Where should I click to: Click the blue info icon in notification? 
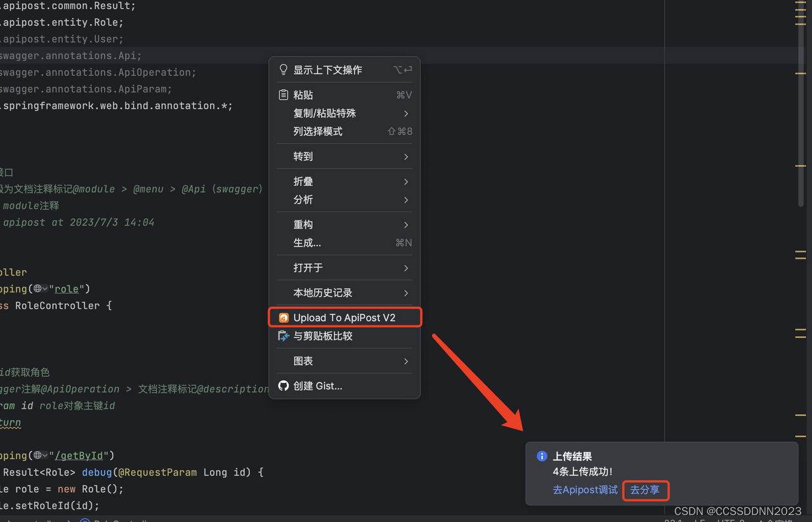click(542, 456)
